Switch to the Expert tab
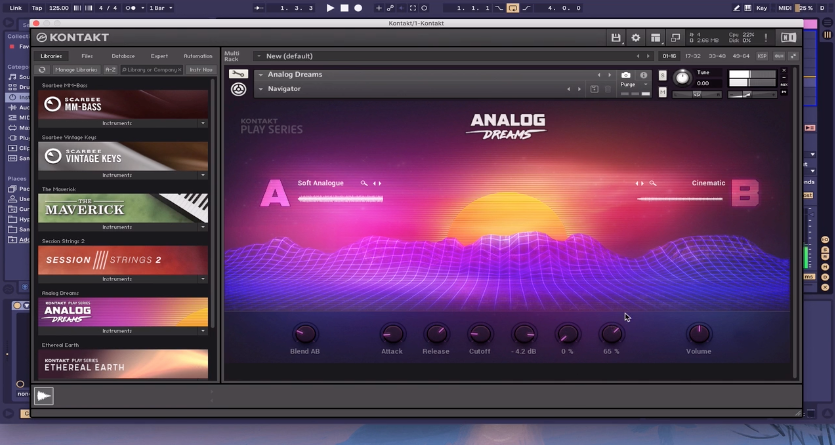835x445 pixels. [x=159, y=56]
